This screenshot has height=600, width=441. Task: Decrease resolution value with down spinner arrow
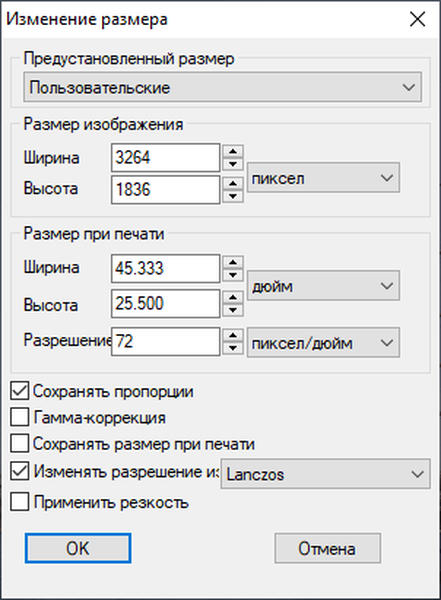click(233, 348)
